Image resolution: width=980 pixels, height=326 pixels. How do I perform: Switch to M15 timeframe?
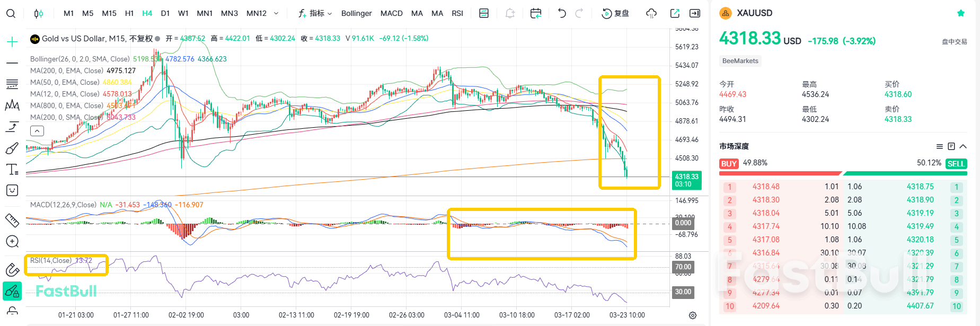(x=109, y=13)
